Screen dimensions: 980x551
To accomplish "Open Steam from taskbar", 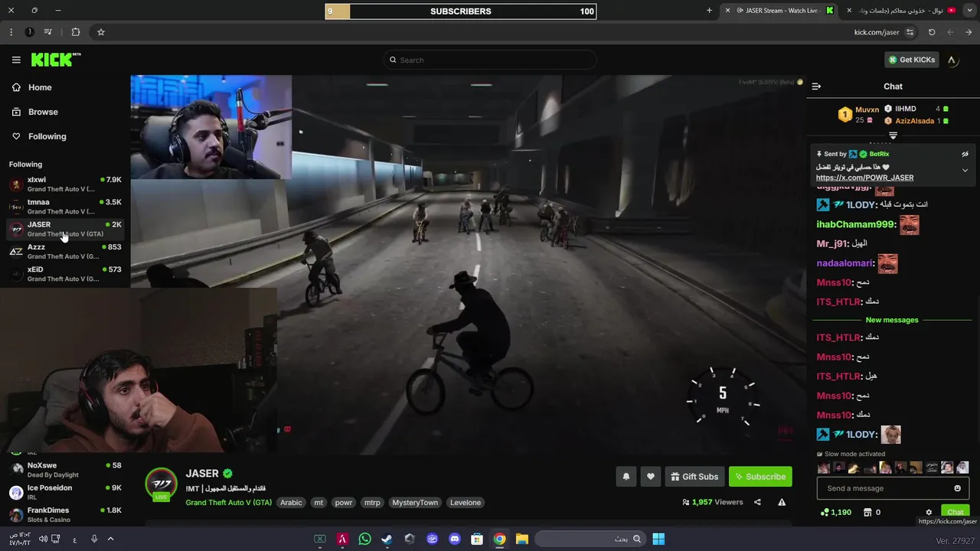I will click(x=387, y=539).
